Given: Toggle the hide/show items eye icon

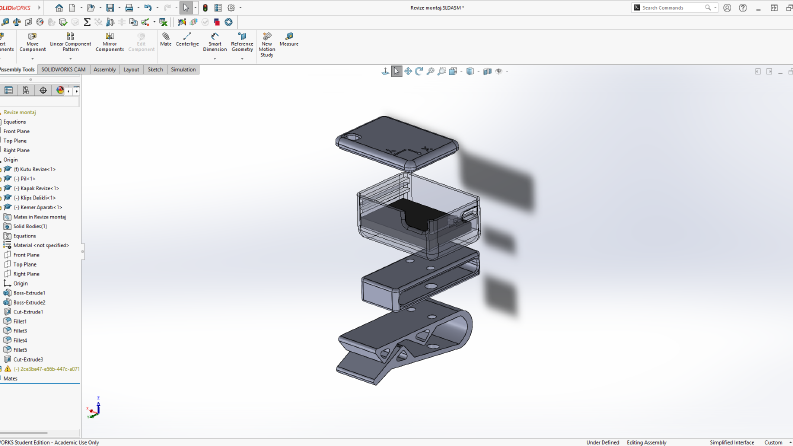Looking at the screenshot, I should (499, 71).
